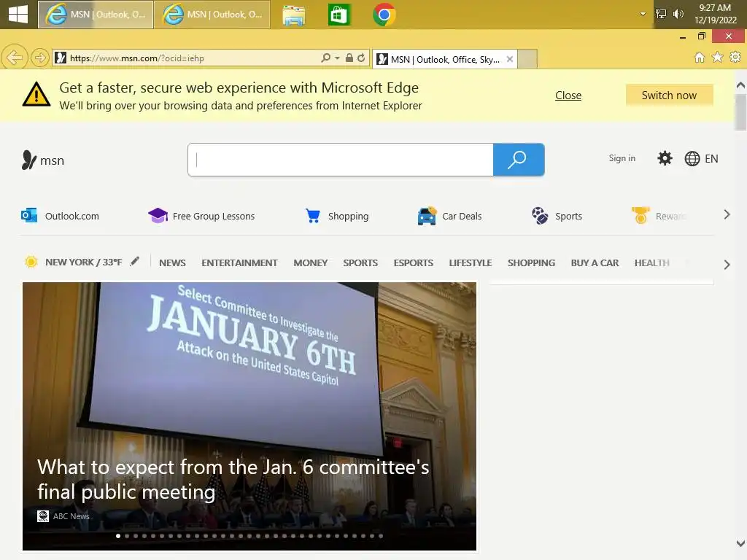Edit weather location with pencil icon
Image resolution: width=747 pixels, height=560 pixels.
pyautogui.click(x=135, y=261)
